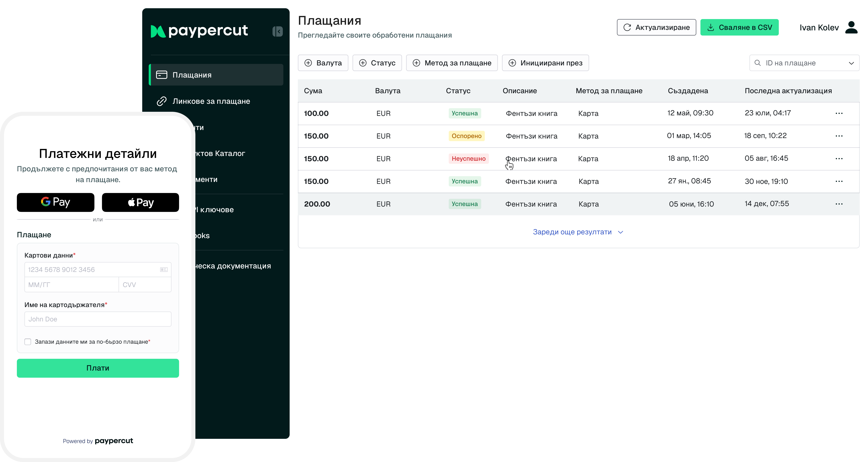
Task: Open the Инициирани през filter
Action: (545, 63)
